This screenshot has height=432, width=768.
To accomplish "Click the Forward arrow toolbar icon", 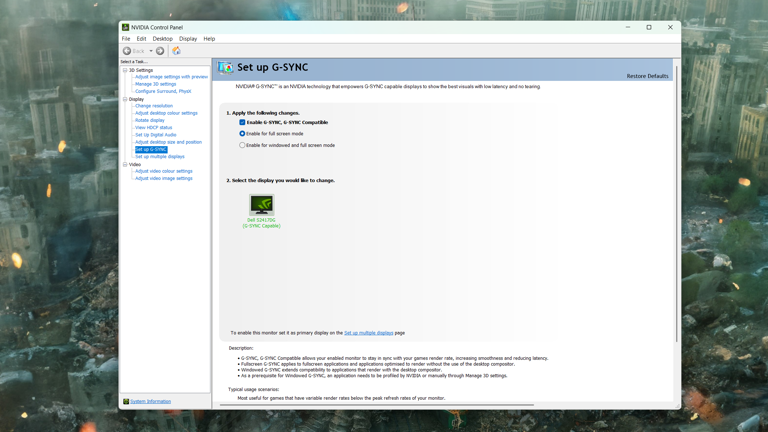I will 160,51.
